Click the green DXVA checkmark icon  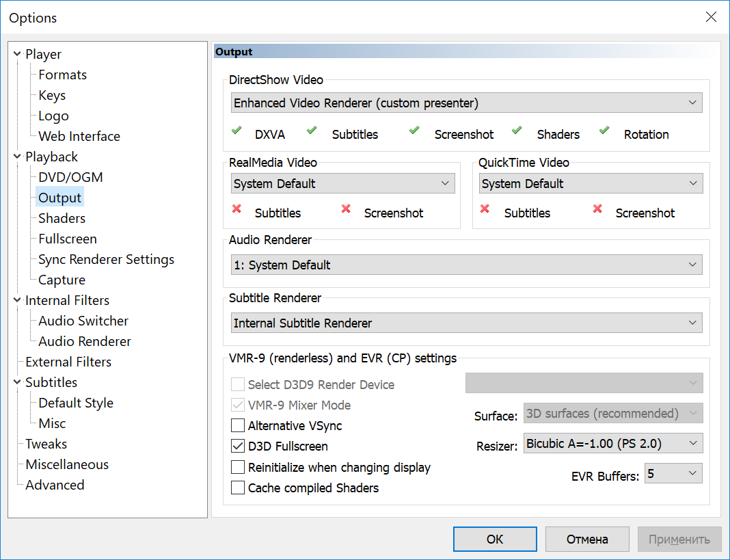(x=236, y=131)
